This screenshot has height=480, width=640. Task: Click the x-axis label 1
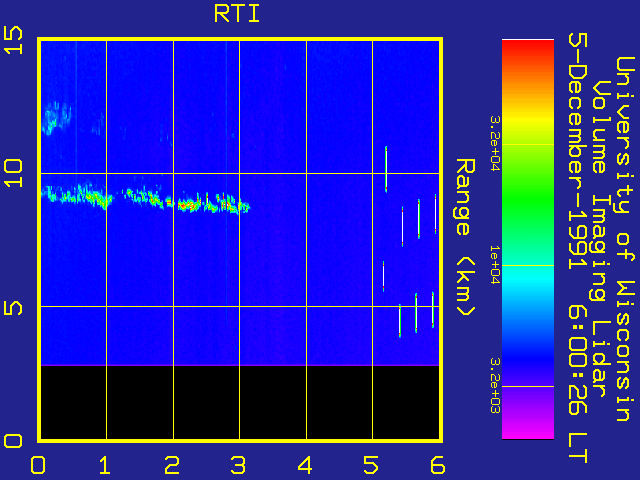[x=105, y=465]
